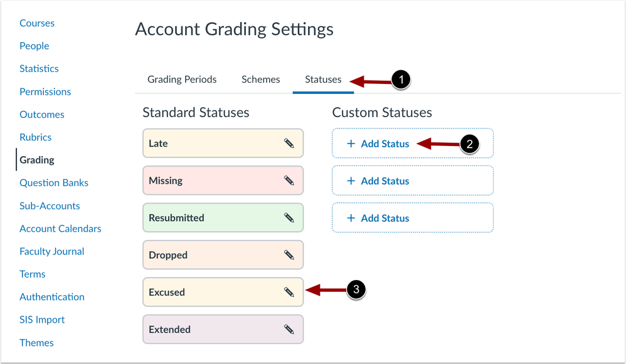Click plus icon in third Add Status box
Screen dimensions: 626x364
click(351, 218)
